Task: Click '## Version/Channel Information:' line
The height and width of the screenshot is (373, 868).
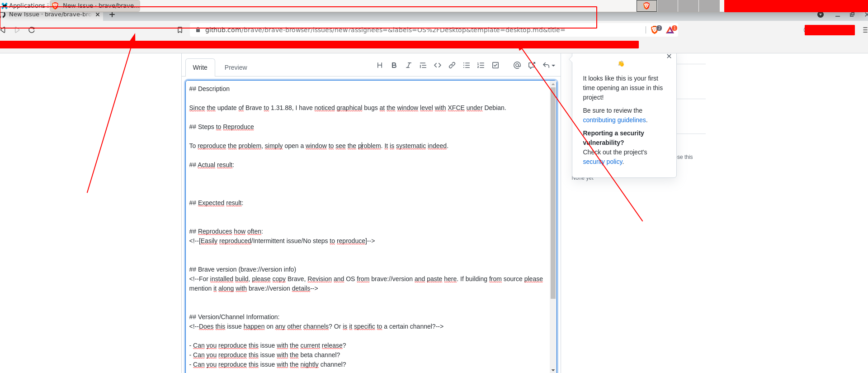Action: point(234,317)
